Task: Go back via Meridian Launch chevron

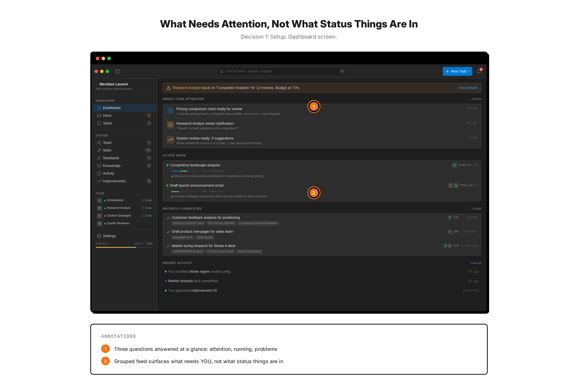Action: pos(97,84)
